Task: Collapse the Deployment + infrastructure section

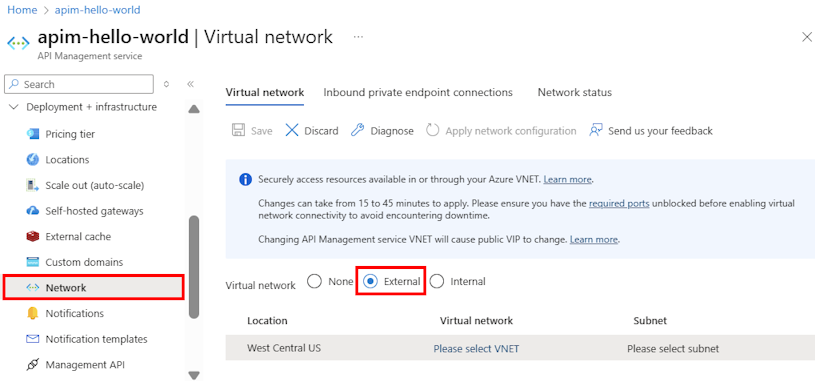Action: click(14, 107)
